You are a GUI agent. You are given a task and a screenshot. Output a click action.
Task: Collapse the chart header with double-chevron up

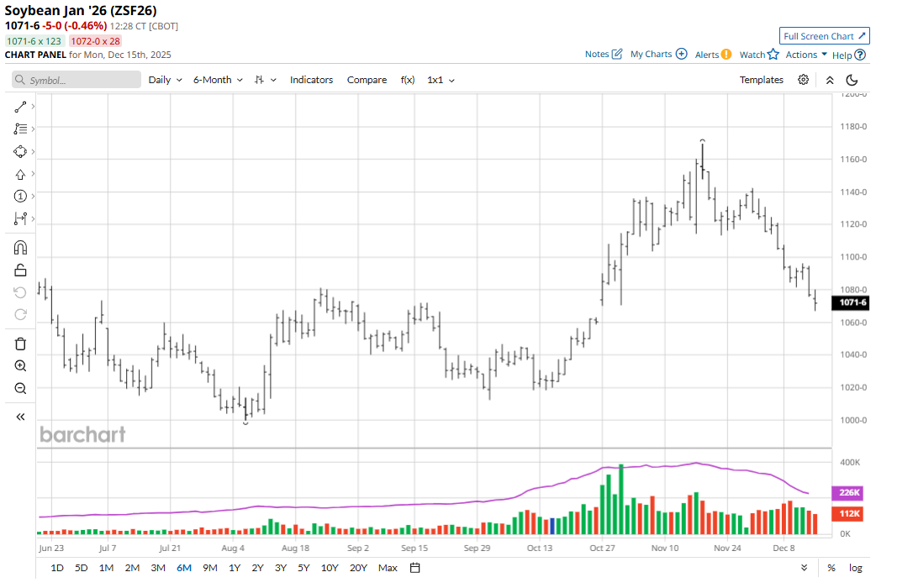pyautogui.click(x=830, y=81)
